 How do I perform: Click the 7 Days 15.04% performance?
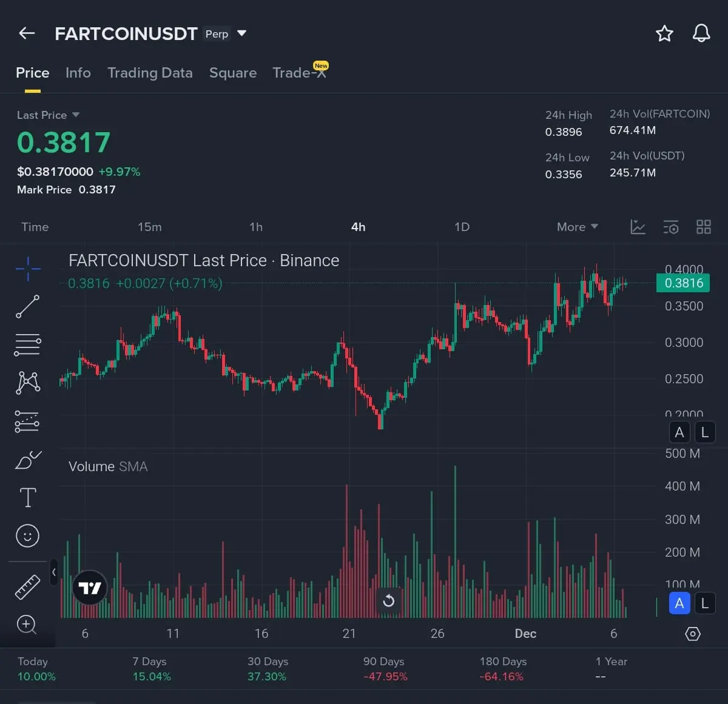point(152,669)
